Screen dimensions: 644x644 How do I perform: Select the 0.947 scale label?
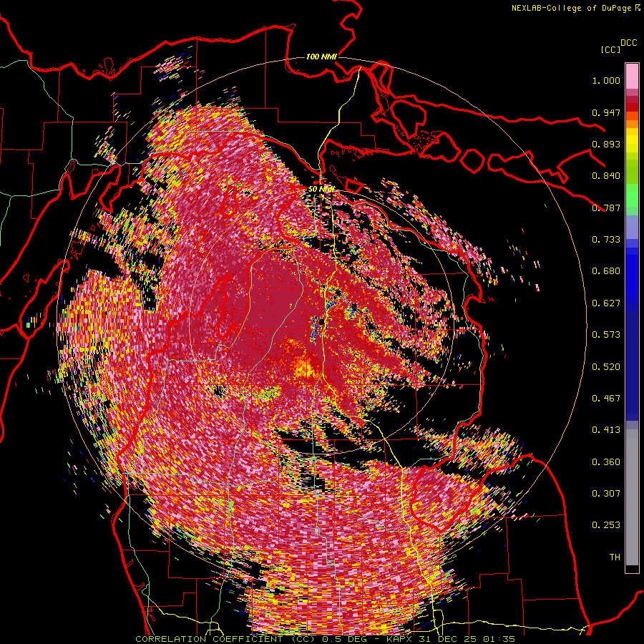606,112
